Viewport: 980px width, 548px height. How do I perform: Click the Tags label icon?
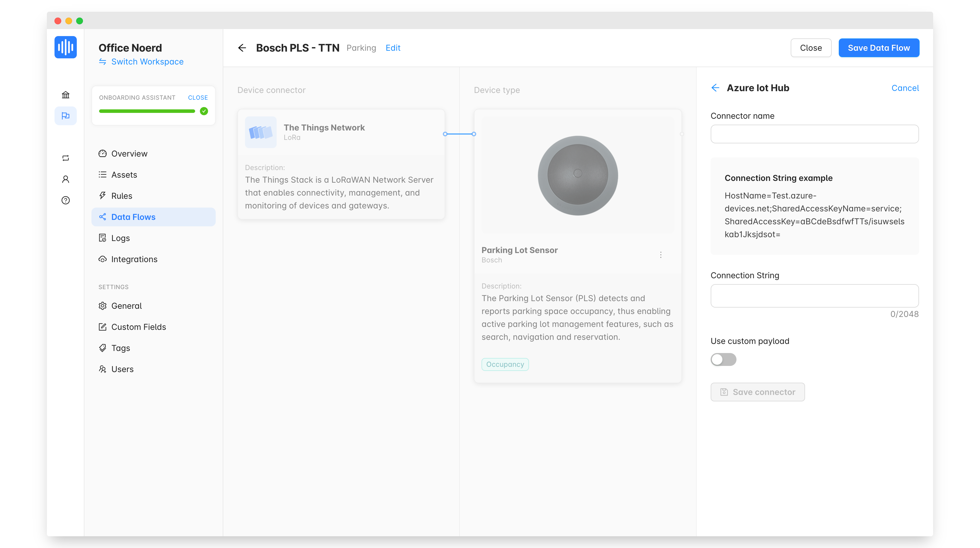tap(102, 348)
